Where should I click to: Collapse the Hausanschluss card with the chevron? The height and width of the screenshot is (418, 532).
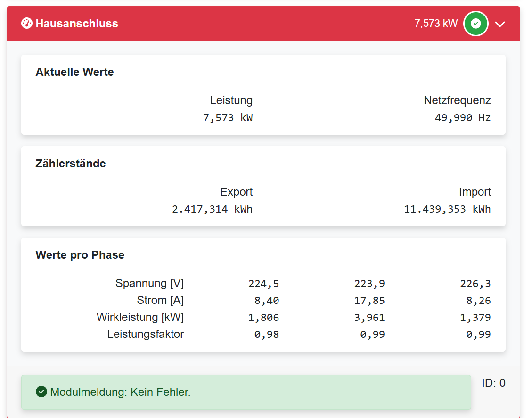click(x=500, y=24)
